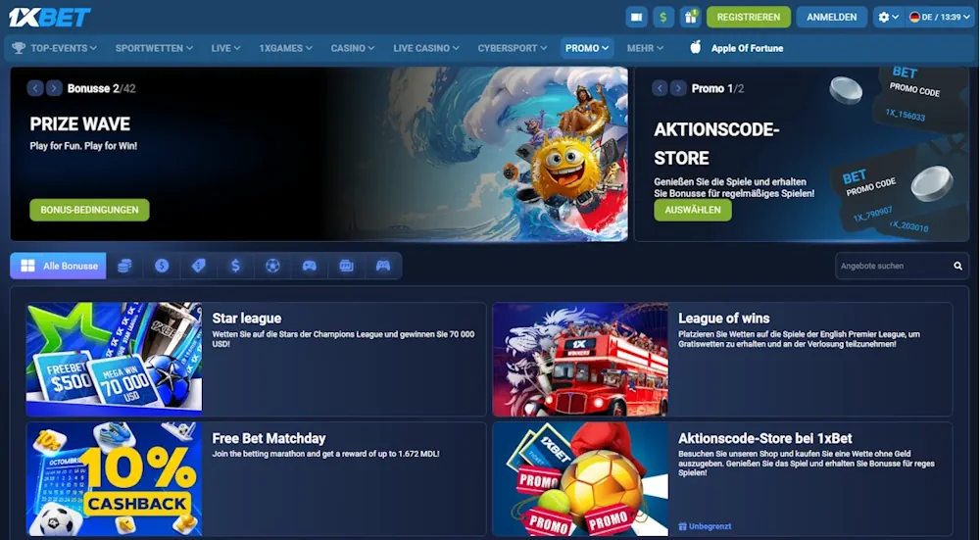The image size is (980, 540).
Task: Open the CASINO menu
Action: 353,47
